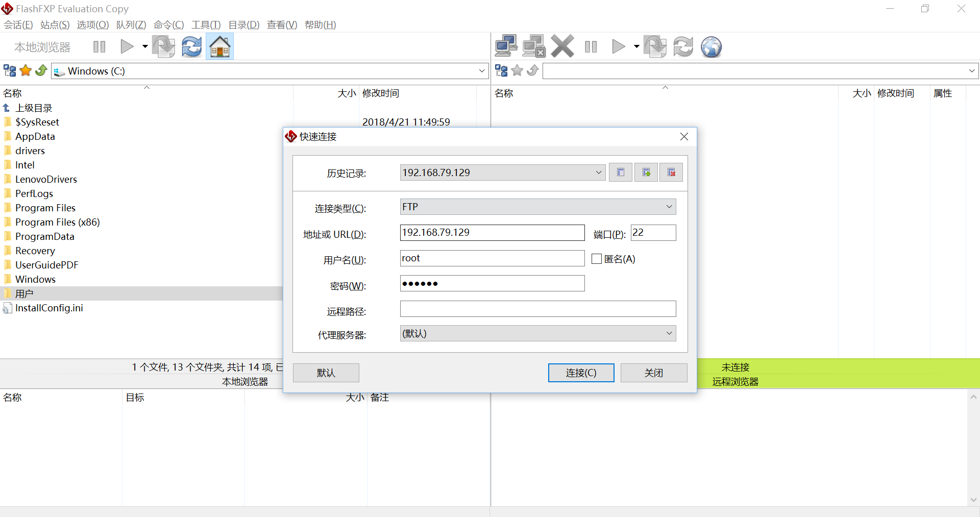This screenshot has width=980, height=517.
Task: Open the local transfer play dropdown arrow
Action: point(145,47)
